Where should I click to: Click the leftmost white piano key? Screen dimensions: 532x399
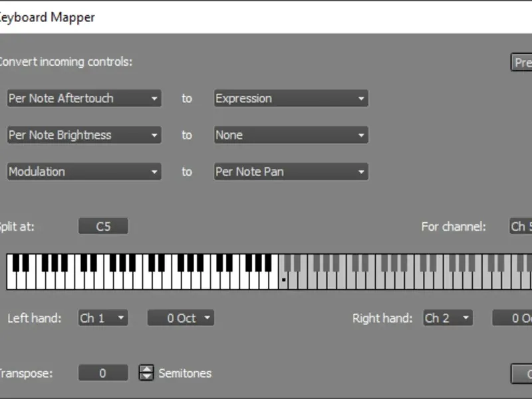(x=11, y=279)
